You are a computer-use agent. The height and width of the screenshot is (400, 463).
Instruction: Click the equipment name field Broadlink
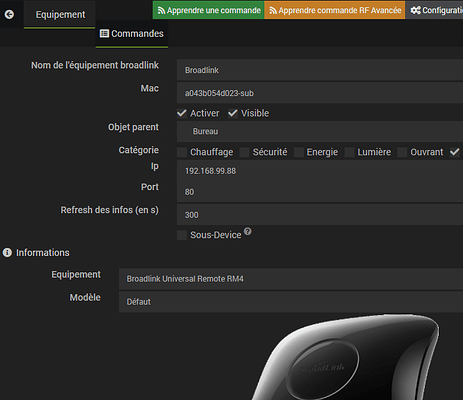tap(320, 70)
